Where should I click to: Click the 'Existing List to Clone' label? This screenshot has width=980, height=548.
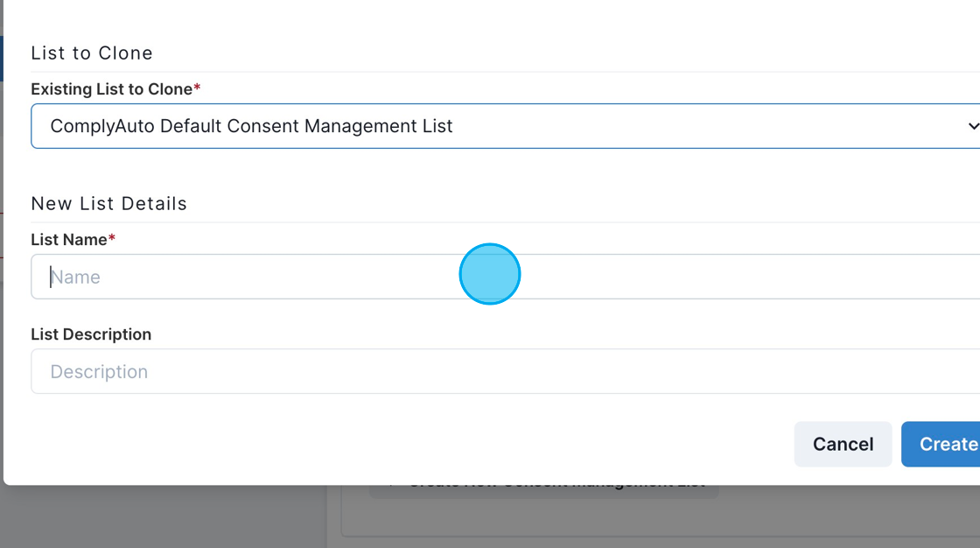(x=115, y=89)
